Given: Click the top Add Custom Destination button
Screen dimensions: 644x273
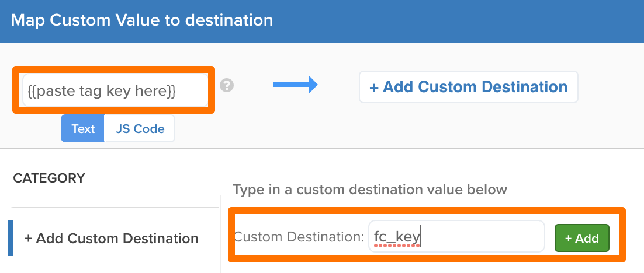Looking at the screenshot, I should tap(468, 87).
